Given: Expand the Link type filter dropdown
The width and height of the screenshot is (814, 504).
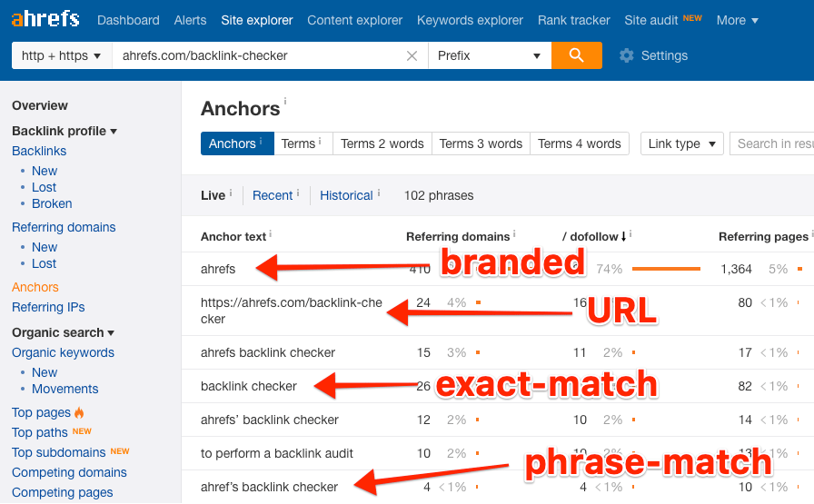Looking at the screenshot, I should click(x=681, y=143).
